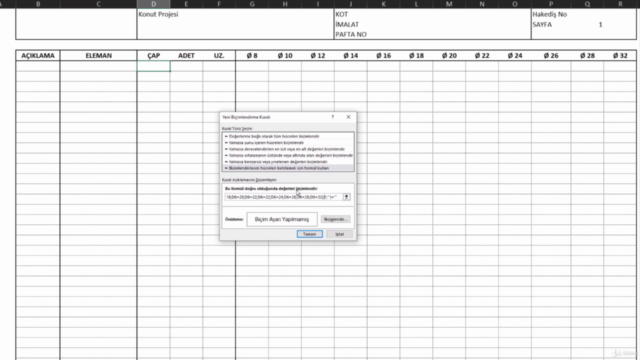Select column C header
The width and height of the screenshot is (640, 360).
click(x=98, y=4)
